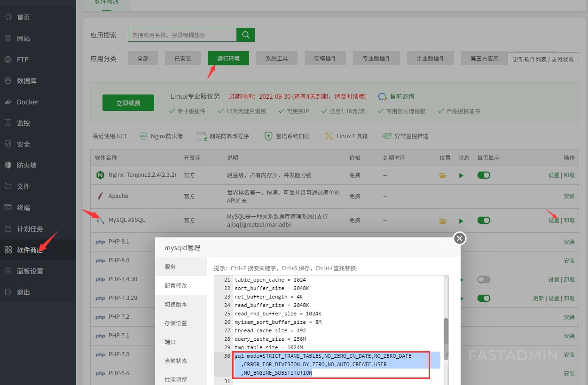Screen dimensions: 588x385
Task: Open 性能调整 tab in mysqld管理
Action: tap(181, 379)
